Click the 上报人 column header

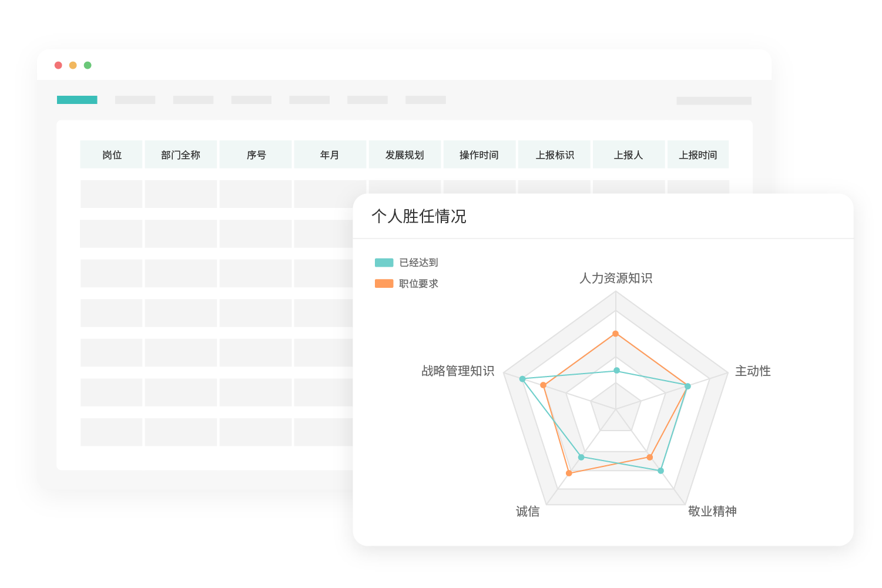click(629, 155)
